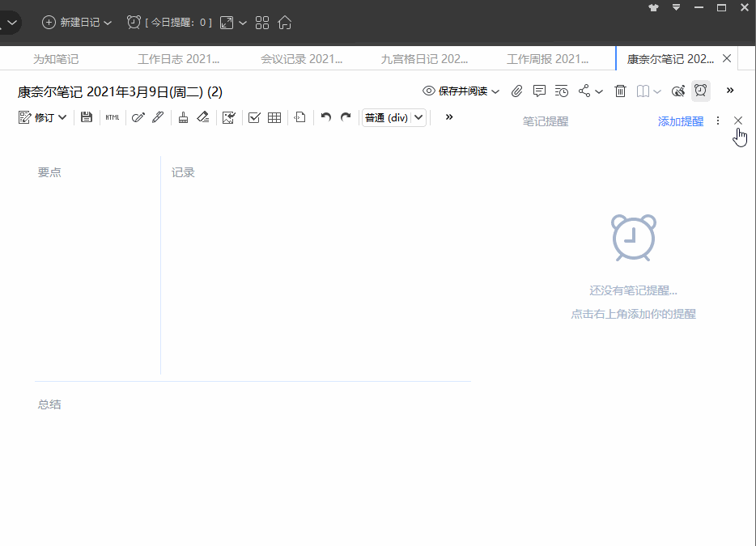Expand the share options dropdown arrow

point(599,91)
